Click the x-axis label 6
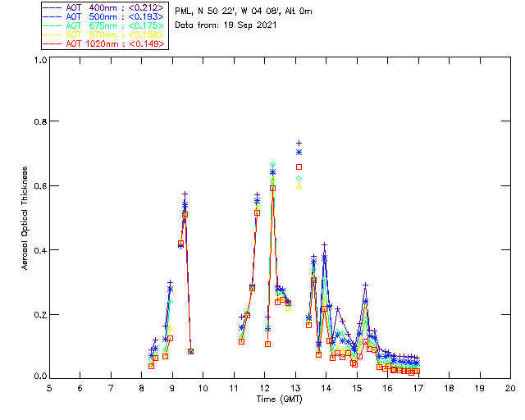The image size is (525, 420). 80,388
